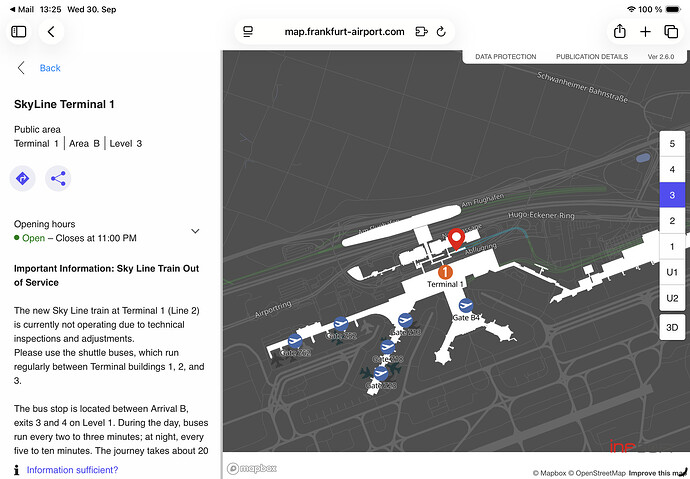Select the active level 3 button
This screenshot has height=479, width=690.
click(x=672, y=195)
